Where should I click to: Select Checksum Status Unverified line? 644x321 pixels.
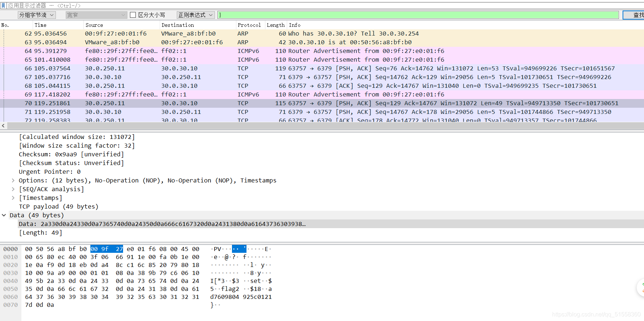click(x=72, y=163)
